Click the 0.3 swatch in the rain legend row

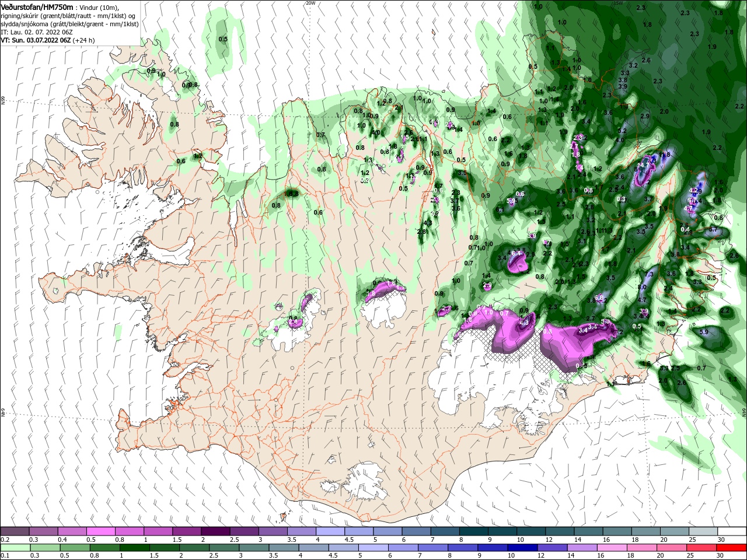click(x=45, y=548)
